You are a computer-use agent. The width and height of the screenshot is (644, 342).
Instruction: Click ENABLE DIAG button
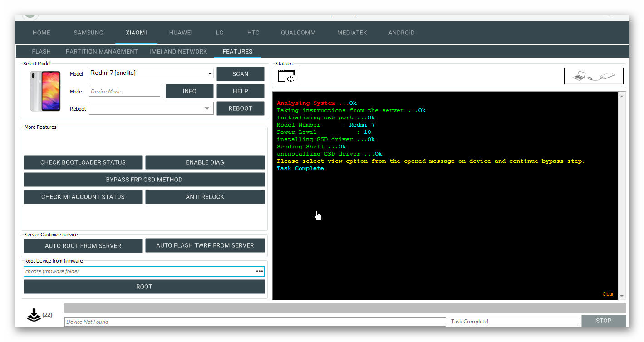(x=205, y=162)
